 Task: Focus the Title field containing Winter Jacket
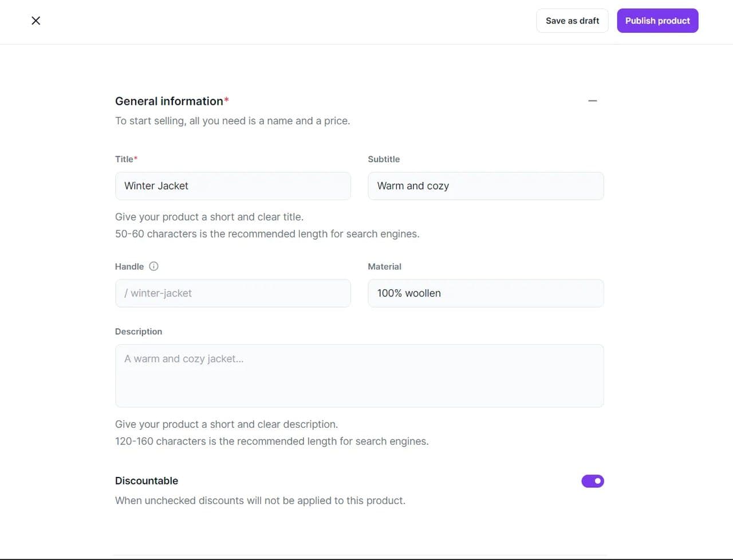pyautogui.click(x=233, y=186)
